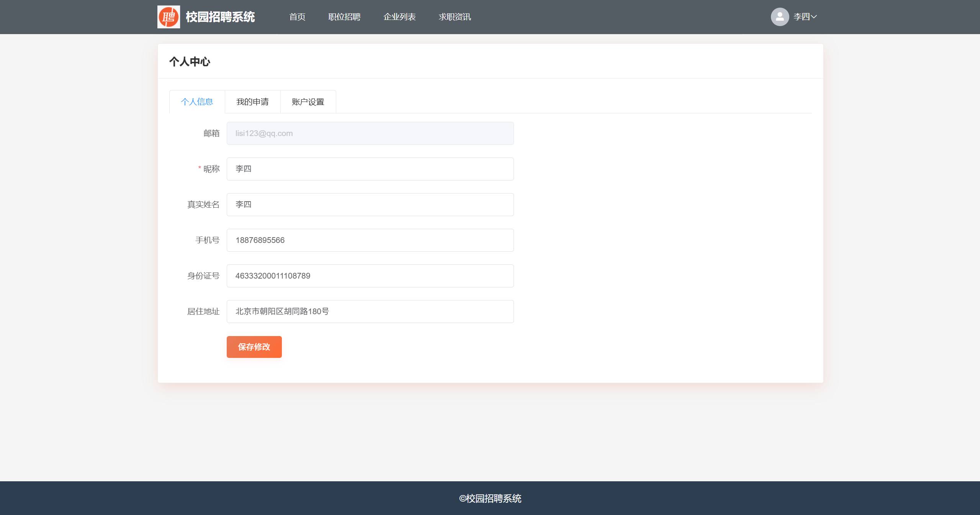Click the 身份证号 ID number field
980x515 pixels.
click(370, 276)
